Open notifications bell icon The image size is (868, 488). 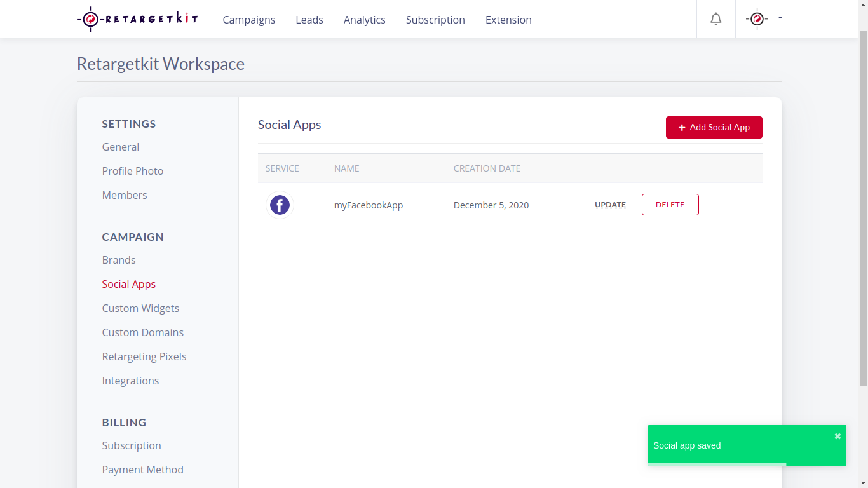[x=716, y=19]
